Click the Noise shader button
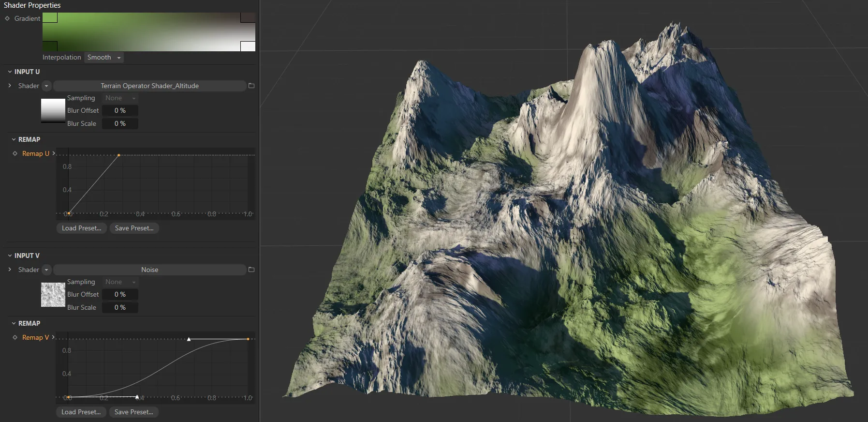 pyautogui.click(x=149, y=270)
